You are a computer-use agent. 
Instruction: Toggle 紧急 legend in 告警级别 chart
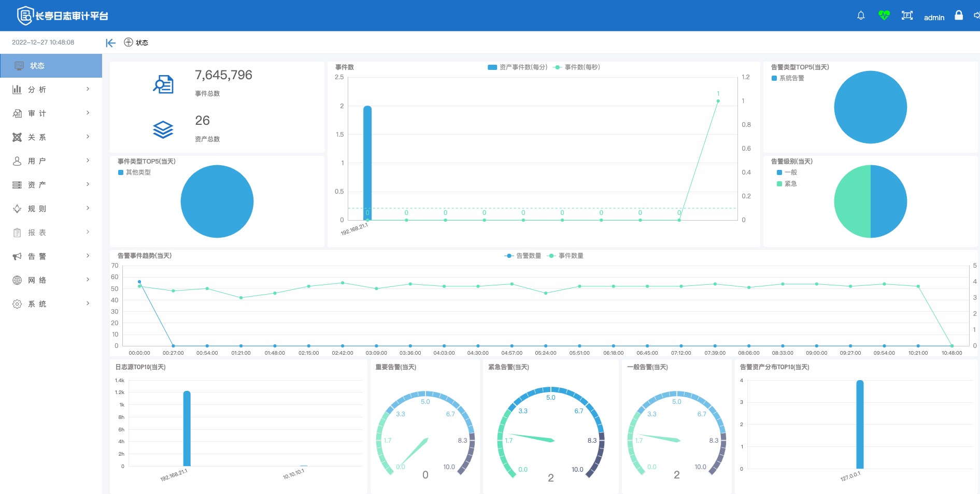pyautogui.click(x=787, y=184)
